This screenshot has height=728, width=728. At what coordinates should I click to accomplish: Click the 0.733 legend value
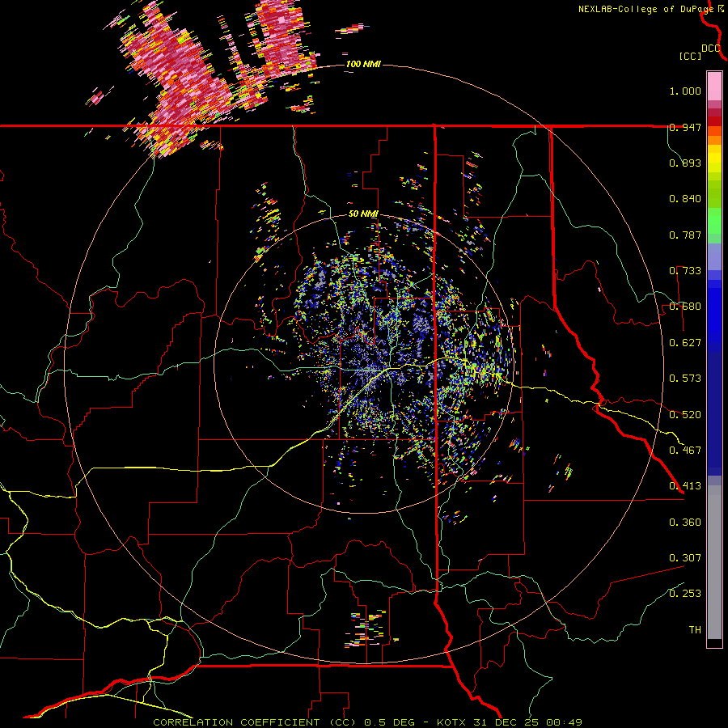click(685, 271)
